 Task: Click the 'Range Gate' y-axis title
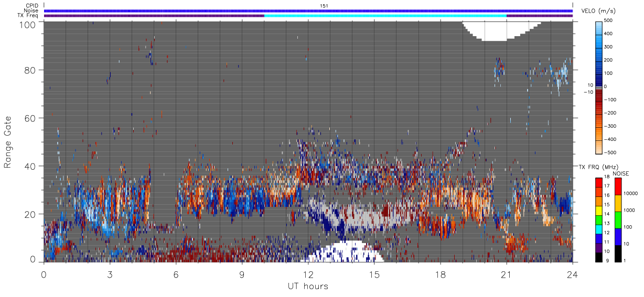click(x=8, y=142)
